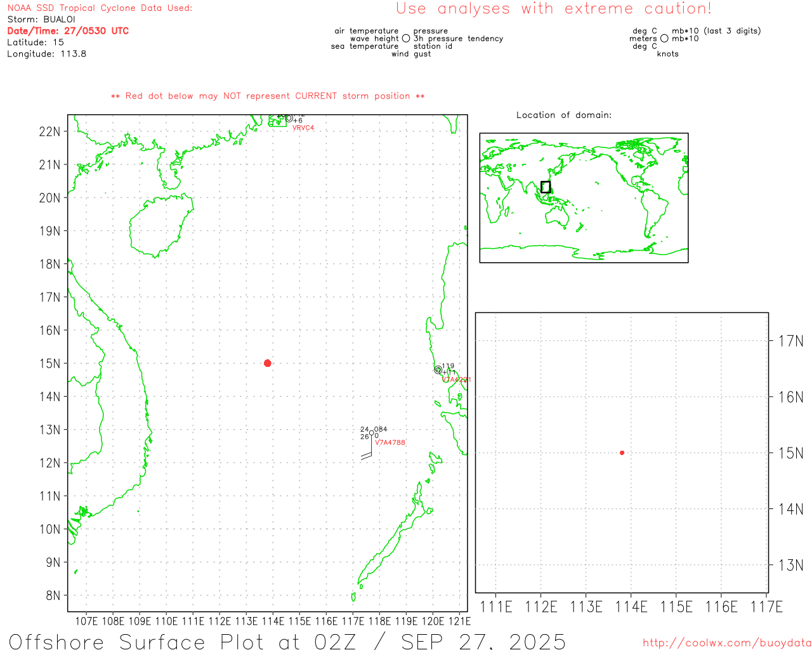The height and width of the screenshot is (650, 812).
Task: Click the '121E' longitude label under main map
Action: (459, 621)
